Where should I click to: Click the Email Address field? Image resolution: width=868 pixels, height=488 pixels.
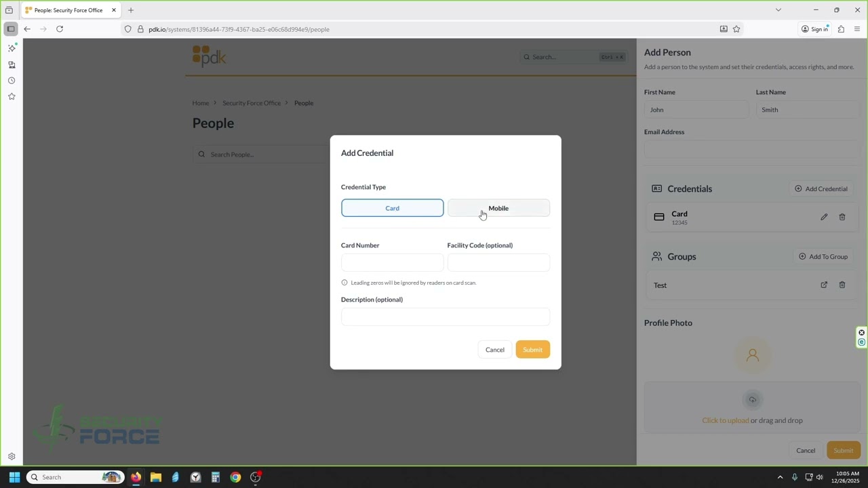pyautogui.click(x=752, y=150)
